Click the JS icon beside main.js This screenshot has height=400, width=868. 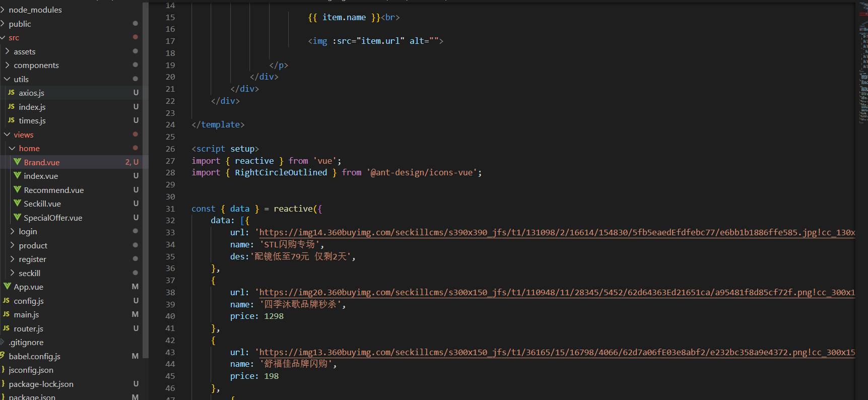pos(6,314)
